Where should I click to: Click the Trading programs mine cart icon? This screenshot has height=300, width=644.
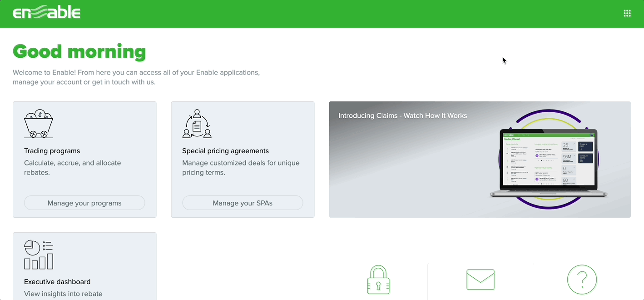(x=39, y=124)
